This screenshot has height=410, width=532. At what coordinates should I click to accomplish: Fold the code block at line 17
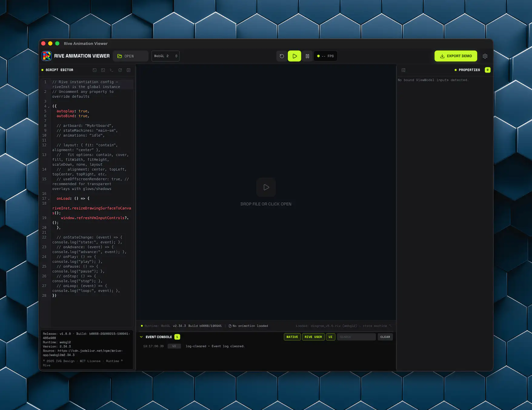click(49, 199)
